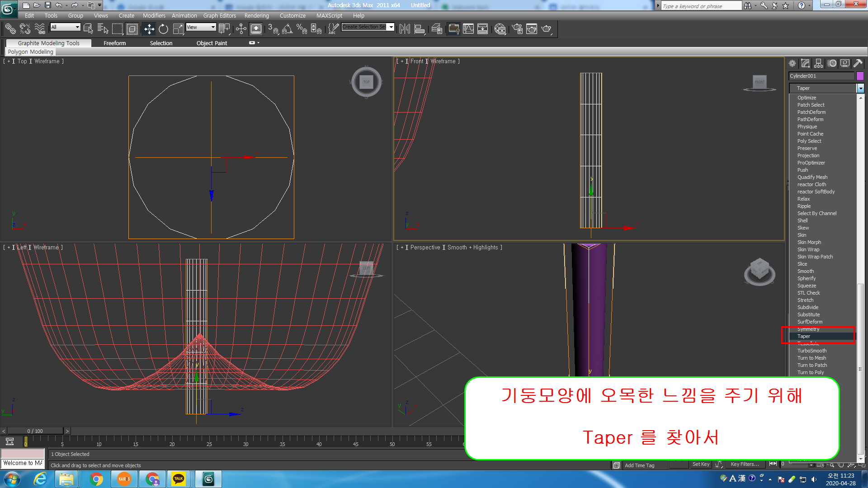Open the Hierarchy command panel tab
The height and width of the screenshot is (488, 868).
(819, 63)
